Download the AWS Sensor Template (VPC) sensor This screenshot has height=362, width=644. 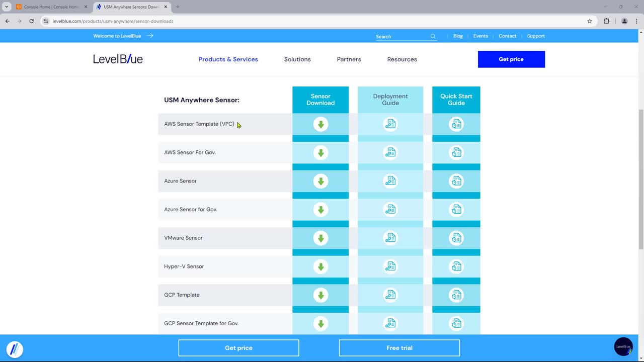[x=320, y=124]
